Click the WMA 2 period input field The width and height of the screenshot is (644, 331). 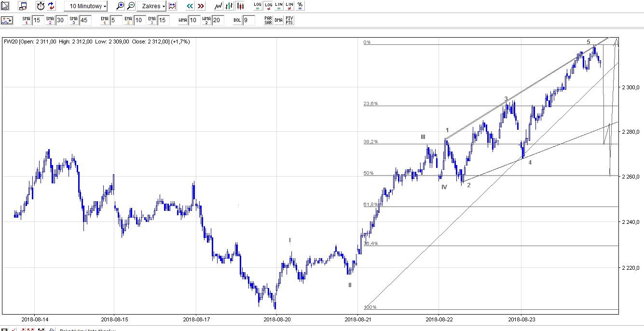click(x=218, y=20)
